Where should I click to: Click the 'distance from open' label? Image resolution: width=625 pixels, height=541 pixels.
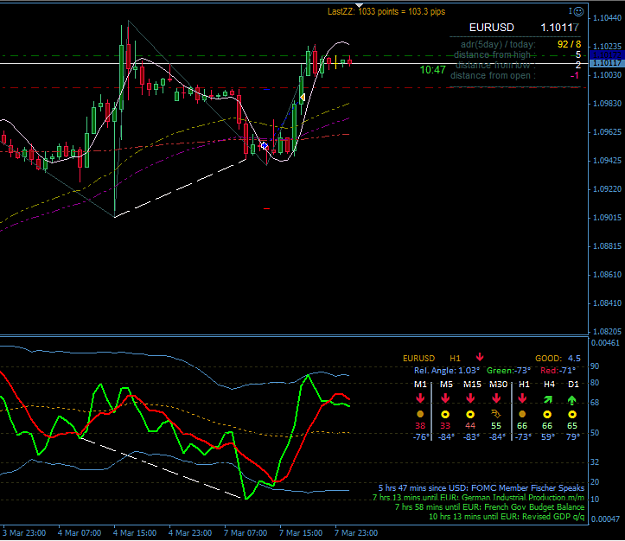pyautogui.click(x=493, y=75)
